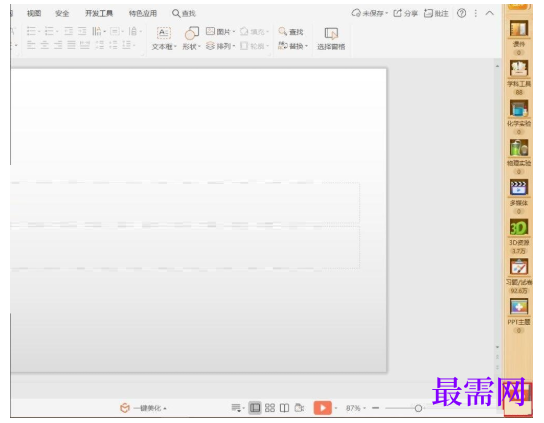
Task: Apply numbered list formatting
Action: [x=49, y=31]
